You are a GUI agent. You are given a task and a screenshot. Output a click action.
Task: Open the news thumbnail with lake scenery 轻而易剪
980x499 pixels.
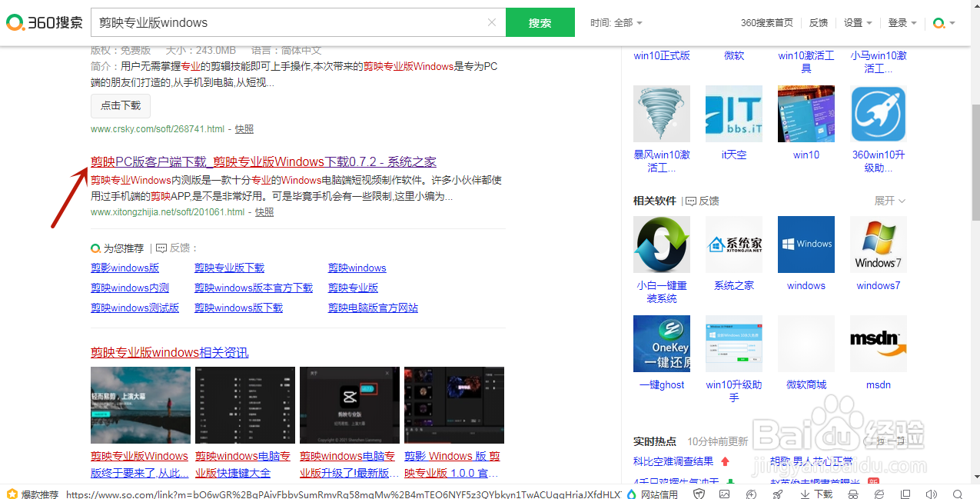click(x=141, y=405)
